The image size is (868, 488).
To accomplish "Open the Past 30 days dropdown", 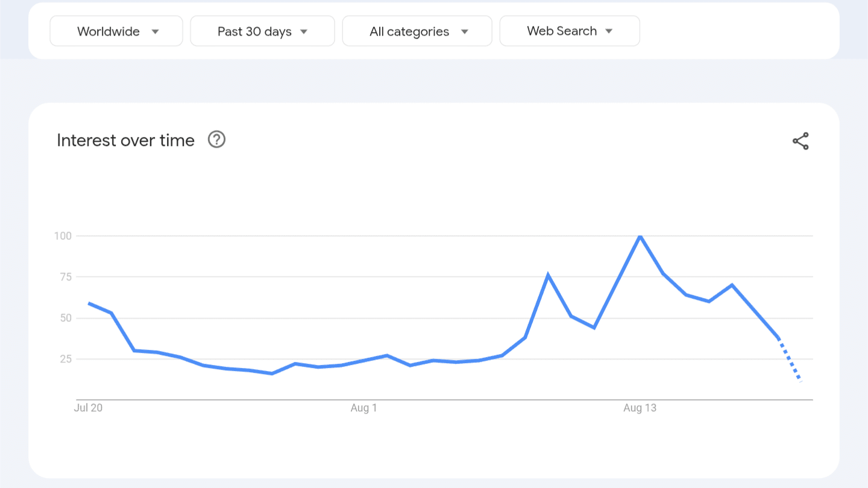I will tap(262, 31).
